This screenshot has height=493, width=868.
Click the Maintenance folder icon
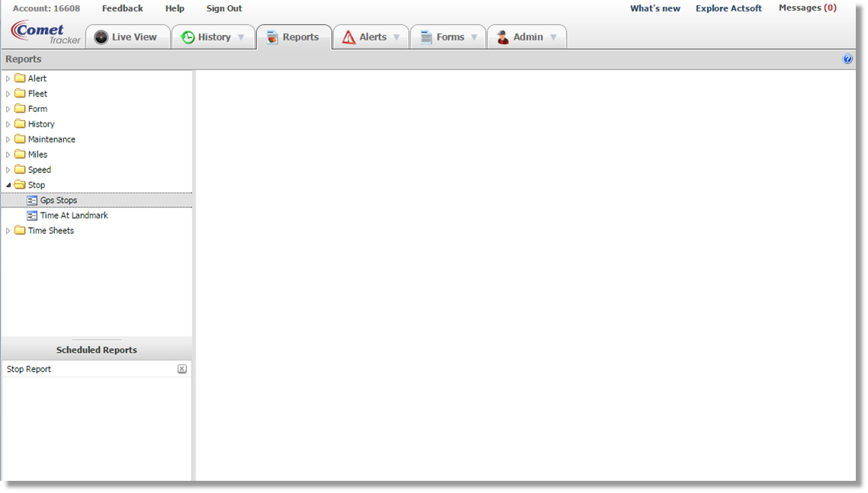(x=20, y=139)
